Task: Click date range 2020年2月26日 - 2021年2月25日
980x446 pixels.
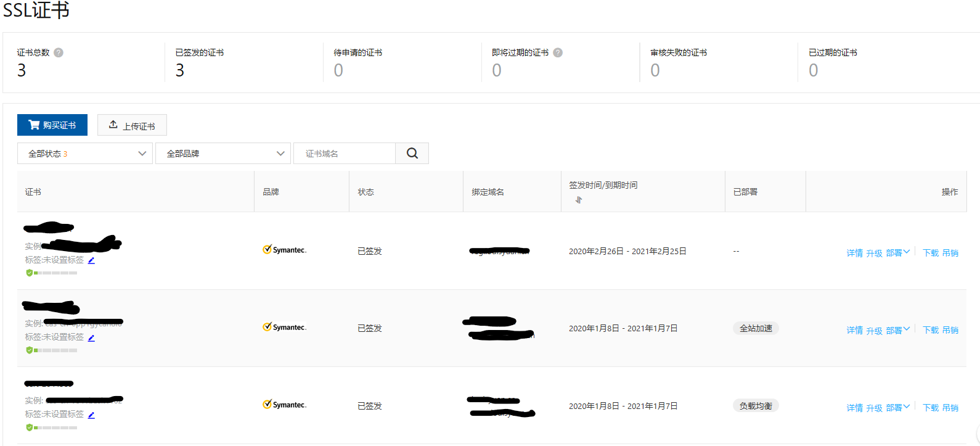Action: [x=627, y=251]
